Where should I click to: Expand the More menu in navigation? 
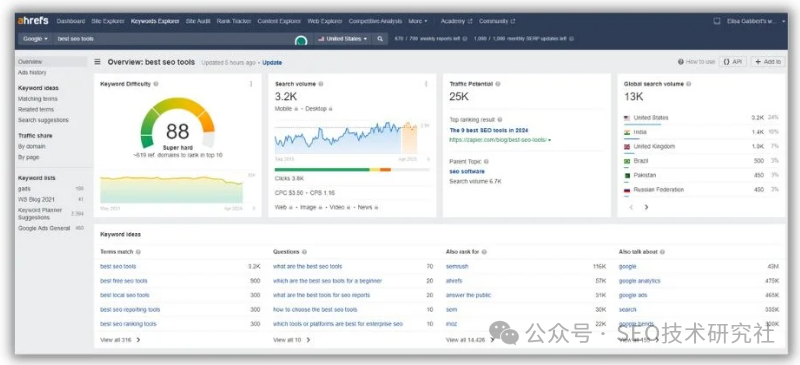pyautogui.click(x=418, y=21)
